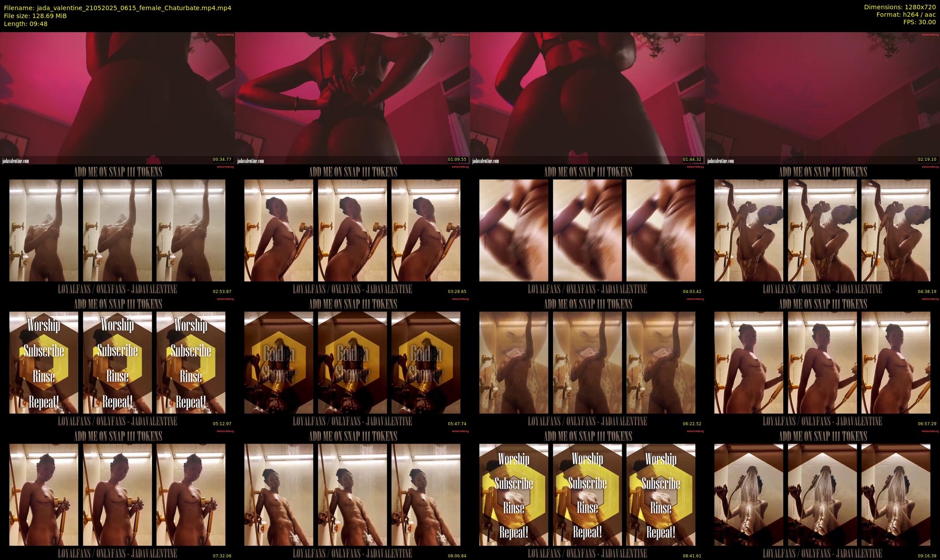
Task: Pick the frame thumbnail stamped 08:41.61
Action: (x=587, y=494)
